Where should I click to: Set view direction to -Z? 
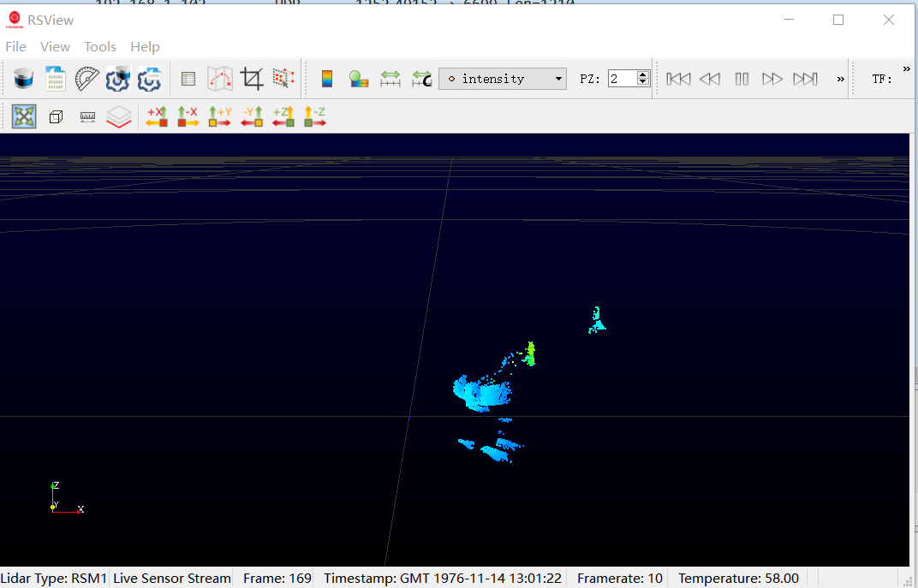pos(314,116)
